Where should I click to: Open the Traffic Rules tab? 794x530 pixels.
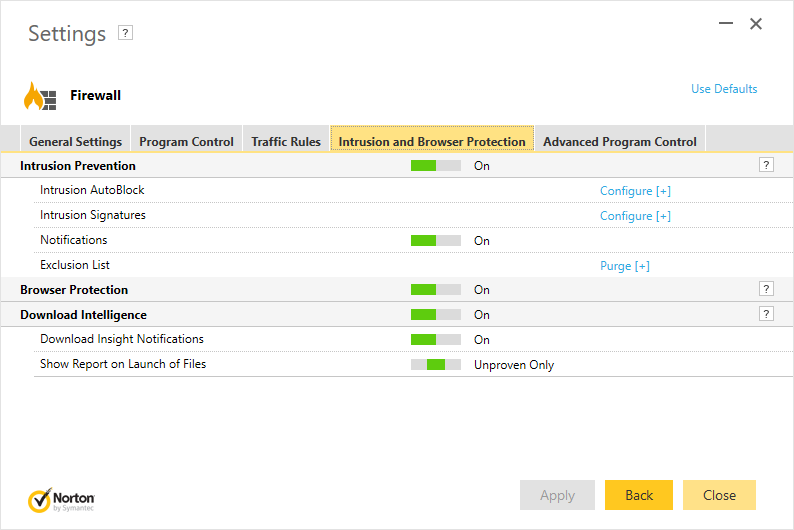(286, 141)
